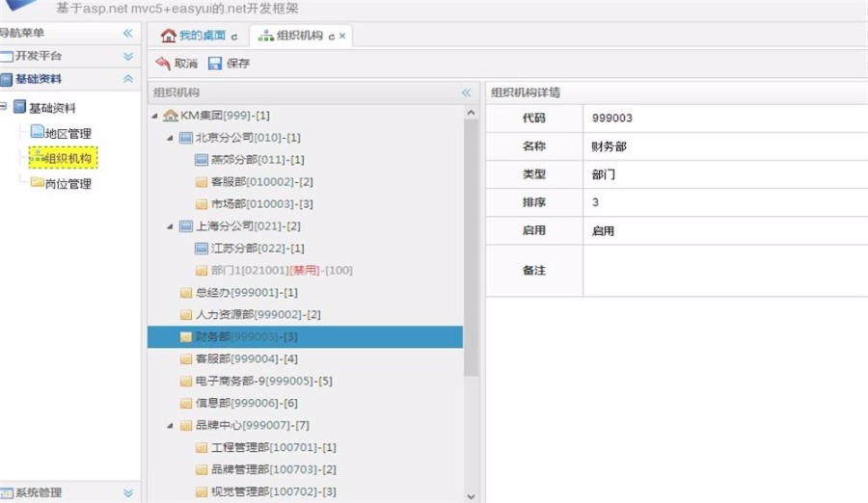This screenshot has height=503, width=868.
Task: Click the tree scrollbar down arrow
Action: [x=471, y=496]
